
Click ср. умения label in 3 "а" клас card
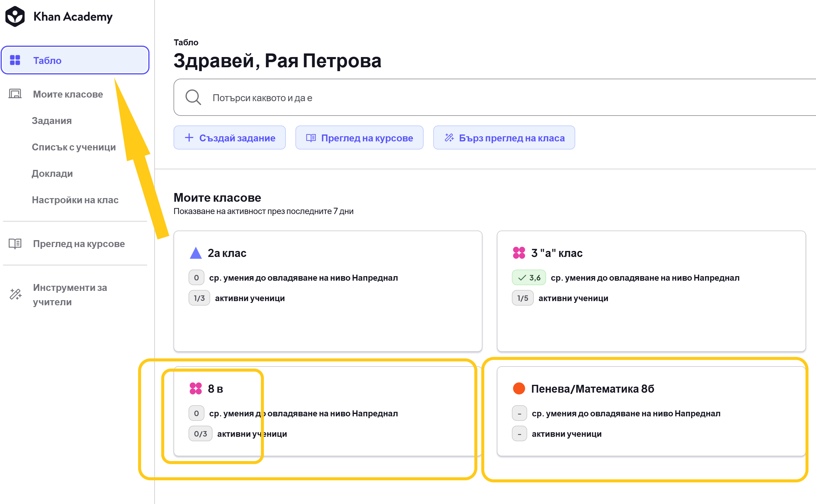(x=645, y=278)
